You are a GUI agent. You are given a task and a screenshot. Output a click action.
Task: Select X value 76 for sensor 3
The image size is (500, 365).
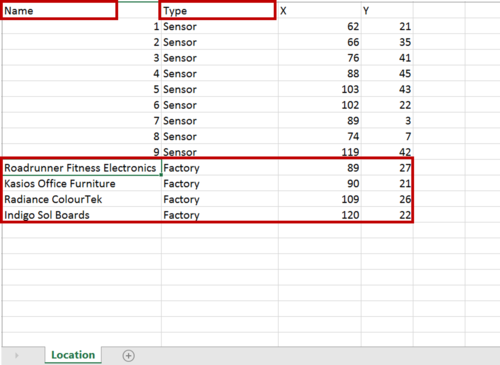pos(320,58)
